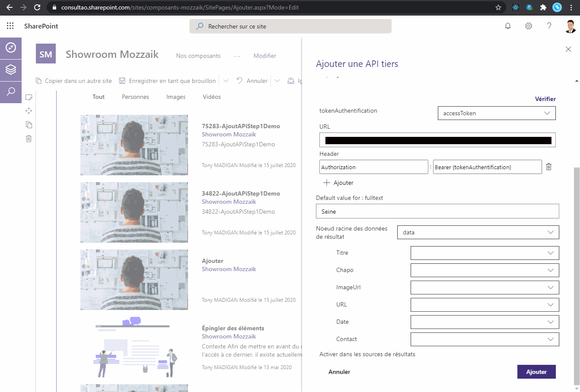Image resolution: width=580 pixels, height=392 pixels.
Task: Open the SharePoint app launcher grid
Action: (10, 26)
